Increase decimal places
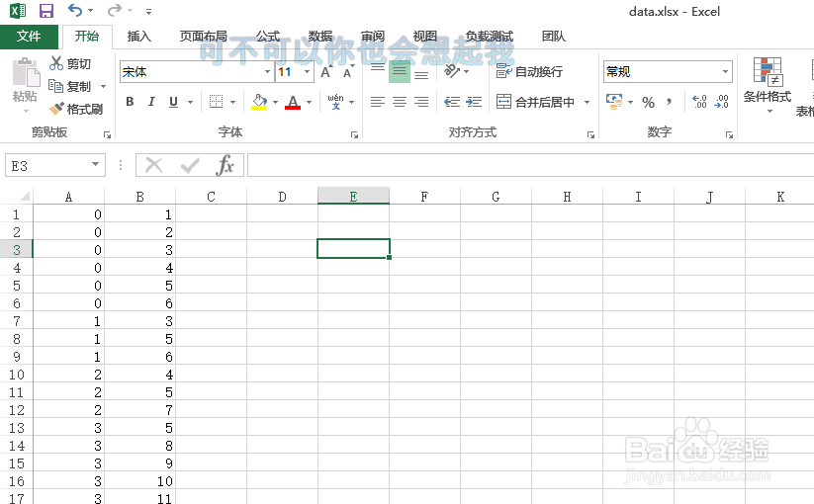 click(699, 101)
